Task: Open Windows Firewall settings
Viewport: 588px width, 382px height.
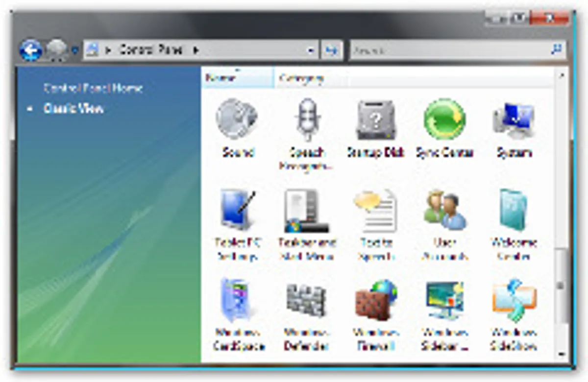Action: point(376,314)
